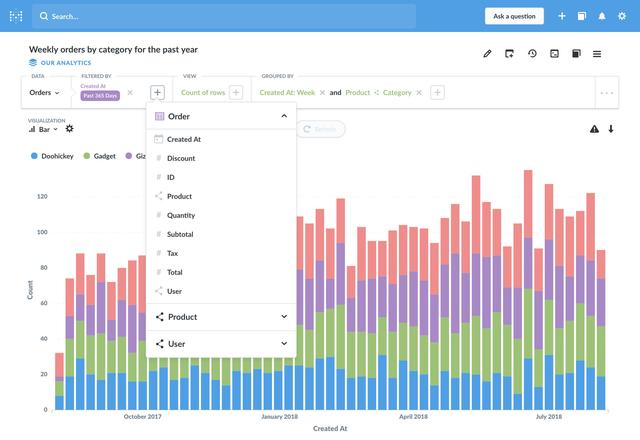
Task: Open the settings gear in header
Action: tap(622, 16)
